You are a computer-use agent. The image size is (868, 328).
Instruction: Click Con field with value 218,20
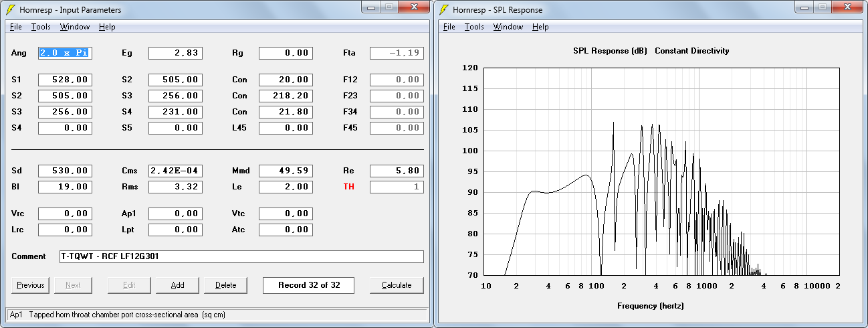(286, 96)
